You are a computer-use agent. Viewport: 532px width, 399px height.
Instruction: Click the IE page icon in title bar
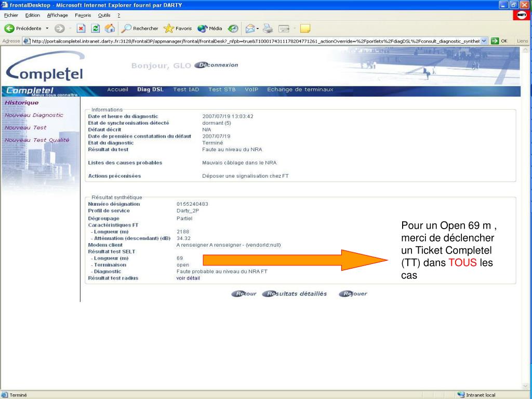pyautogui.click(x=4, y=5)
